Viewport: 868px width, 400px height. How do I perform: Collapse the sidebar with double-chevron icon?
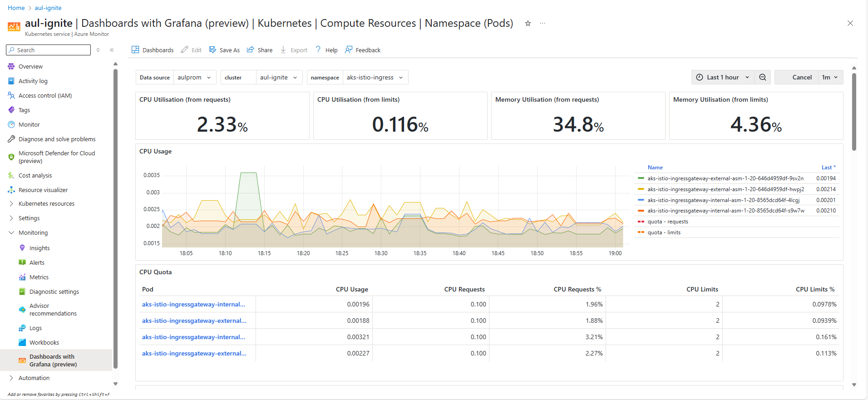112,50
